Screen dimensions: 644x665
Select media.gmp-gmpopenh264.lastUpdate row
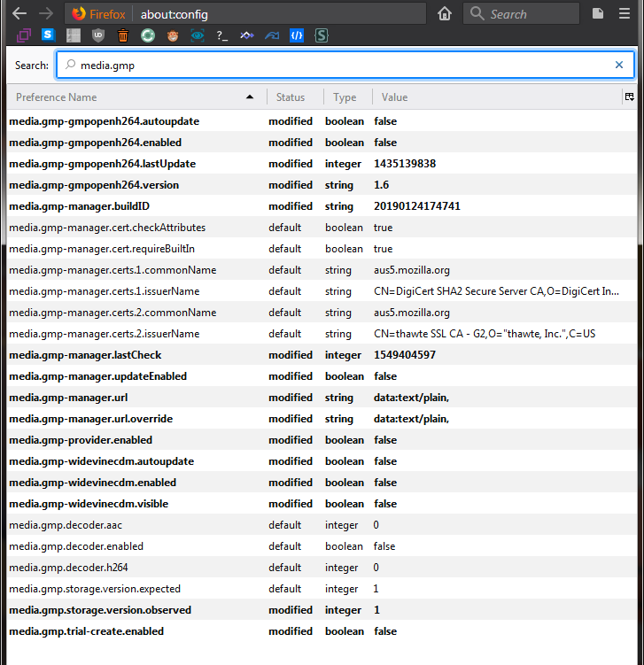[x=322, y=164]
